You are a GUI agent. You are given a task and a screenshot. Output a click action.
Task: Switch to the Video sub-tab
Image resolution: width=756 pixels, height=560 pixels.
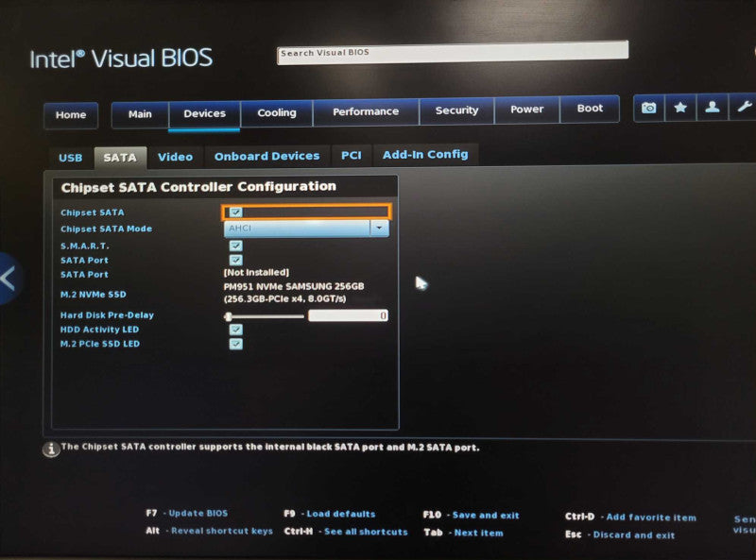pos(175,157)
